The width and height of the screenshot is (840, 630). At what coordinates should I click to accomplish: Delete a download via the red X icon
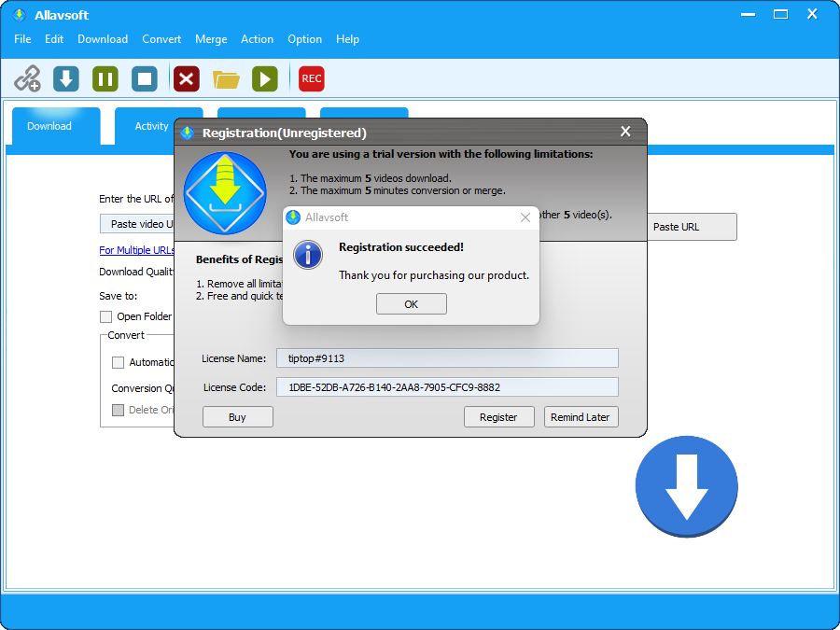186,78
